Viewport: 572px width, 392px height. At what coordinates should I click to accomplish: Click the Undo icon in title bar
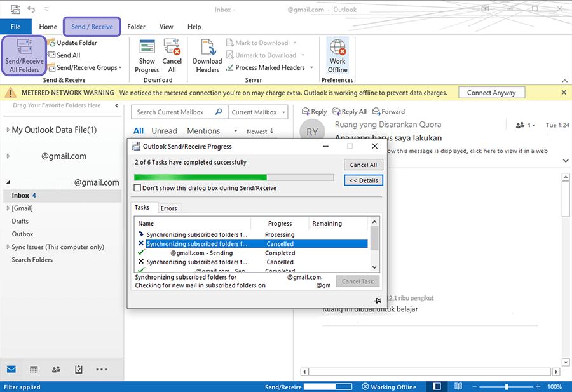[31, 9]
